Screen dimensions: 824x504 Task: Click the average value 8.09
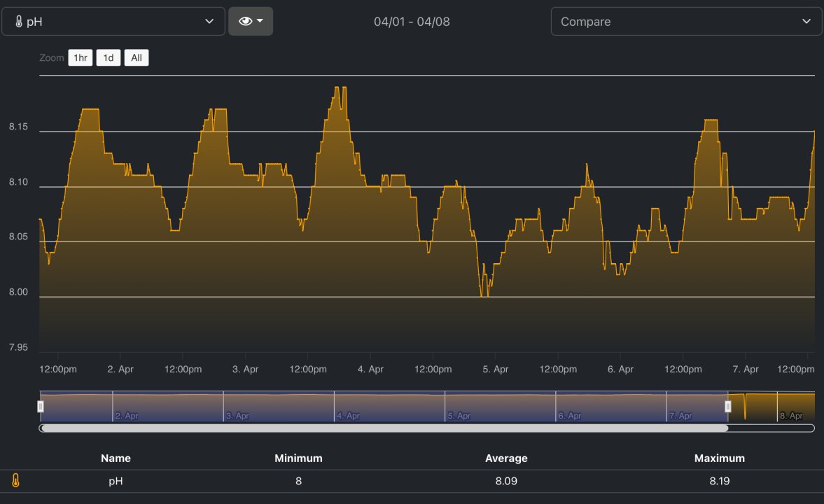pos(506,481)
